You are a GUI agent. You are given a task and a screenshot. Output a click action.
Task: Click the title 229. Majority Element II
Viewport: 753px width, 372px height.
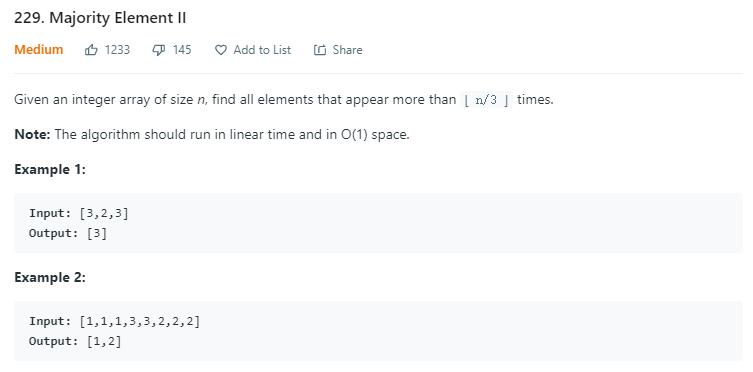pos(100,18)
